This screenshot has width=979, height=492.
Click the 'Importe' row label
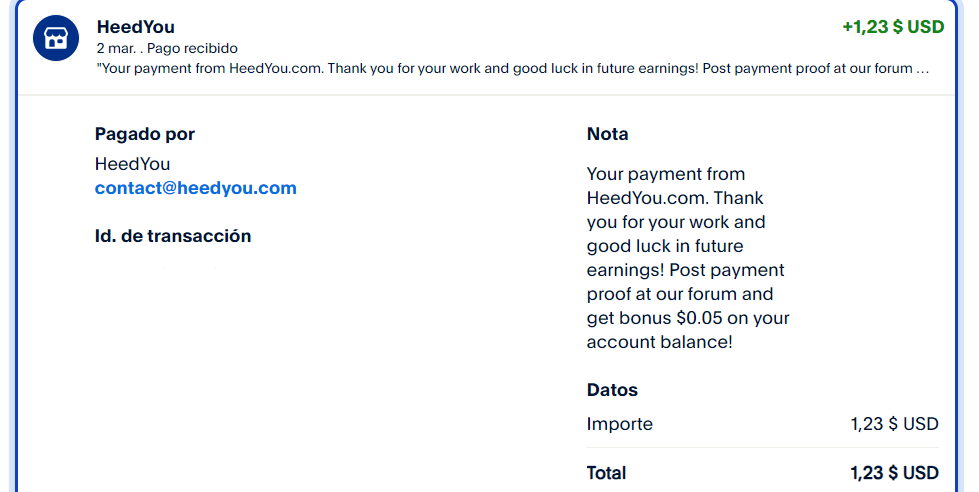pyautogui.click(x=619, y=424)
